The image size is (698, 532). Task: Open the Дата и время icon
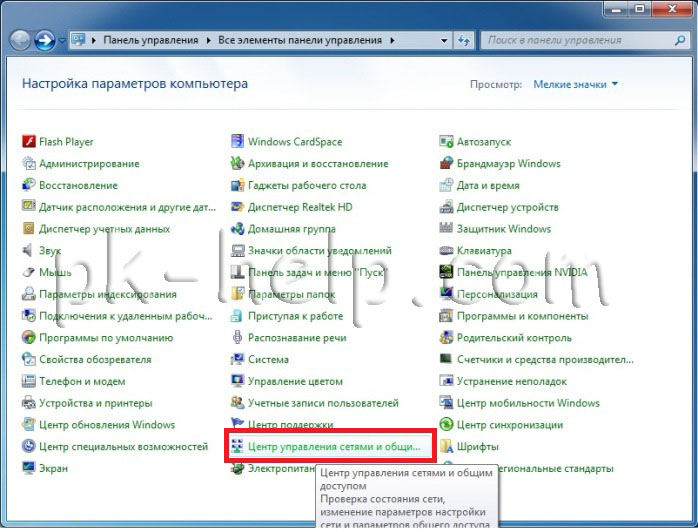(x=446, y=185)
